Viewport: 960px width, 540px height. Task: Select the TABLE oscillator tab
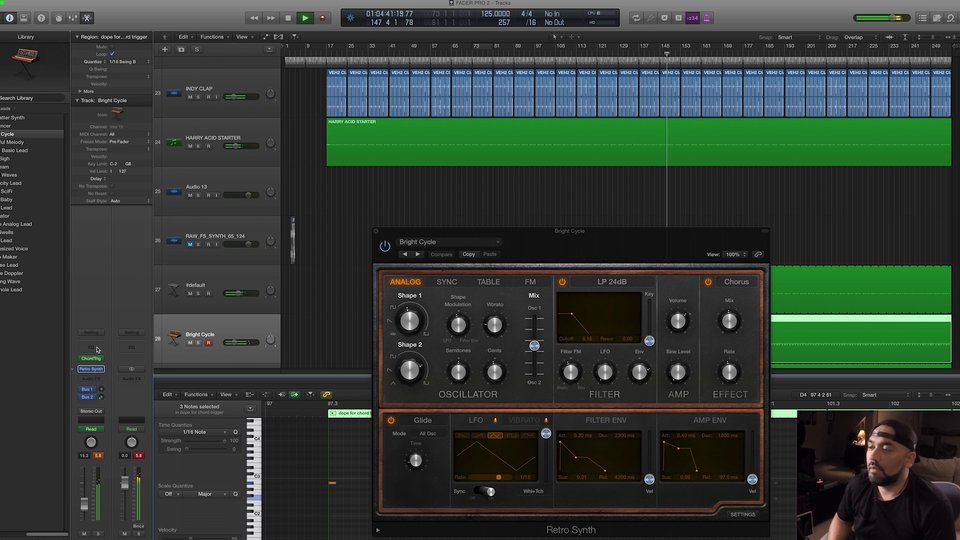pyautogui.click(x=488, y=282)
